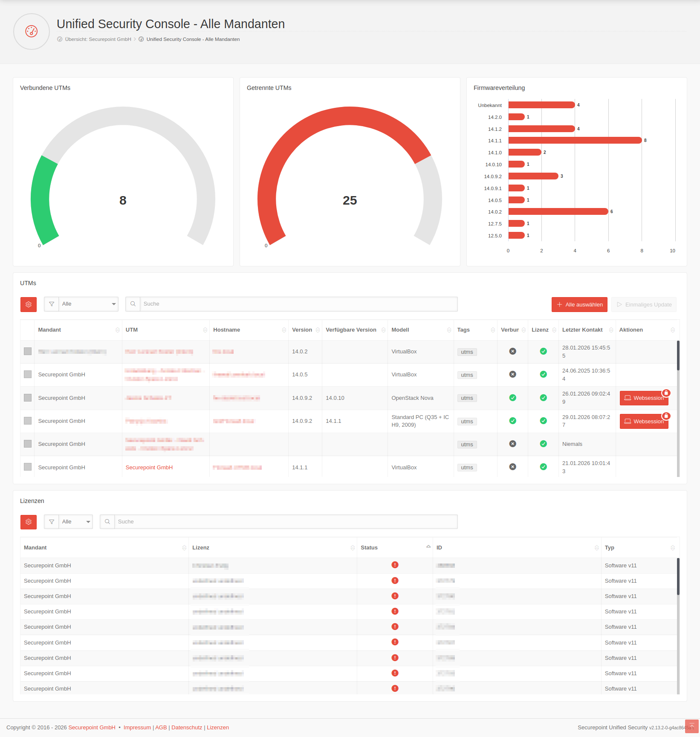
Task: Sort the Lizenzen table by Typ column
Action: pos(672,548)
